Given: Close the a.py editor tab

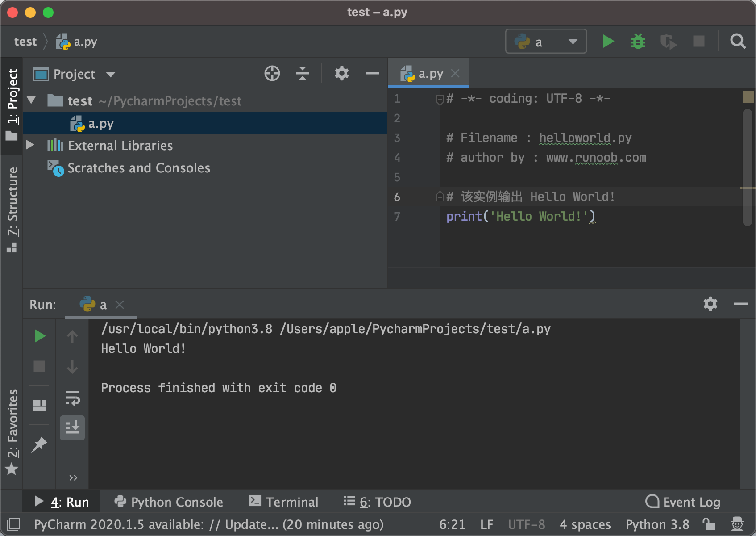Looking at the screenshot, I should tap(455, 73).
